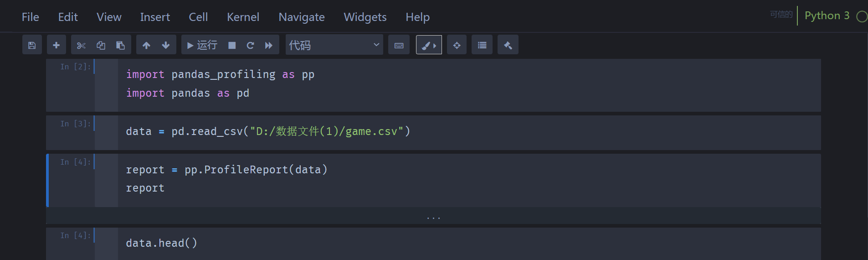
Task: Copy the selected cells
Action: click(101, 45)
